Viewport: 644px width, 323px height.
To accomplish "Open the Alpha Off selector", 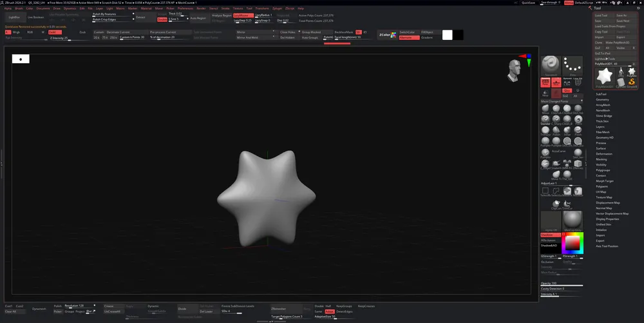I will (551, 221).
